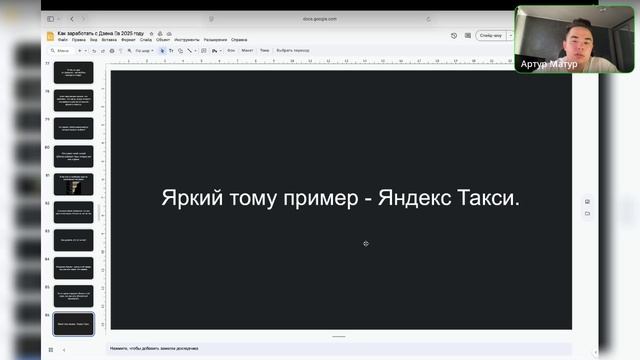Screen dimensions: 640x360
Task: Open the Слайд menu
Action: click(146, 40)
